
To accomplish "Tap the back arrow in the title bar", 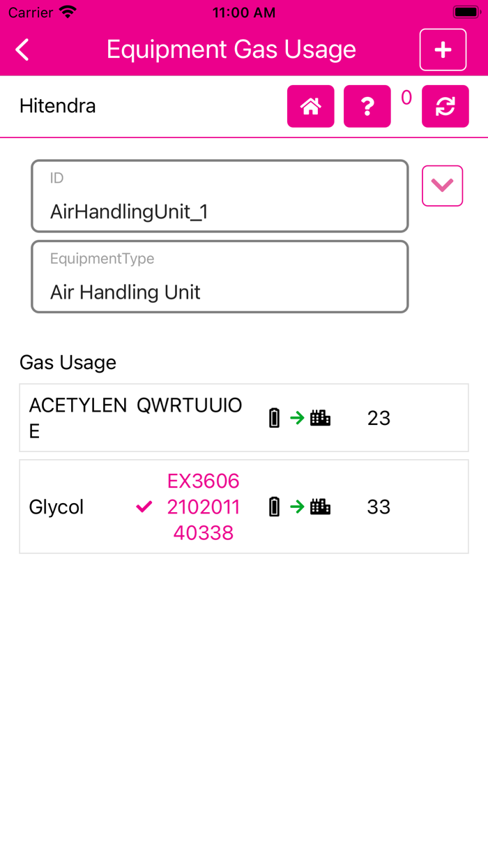I will point(22,50).
